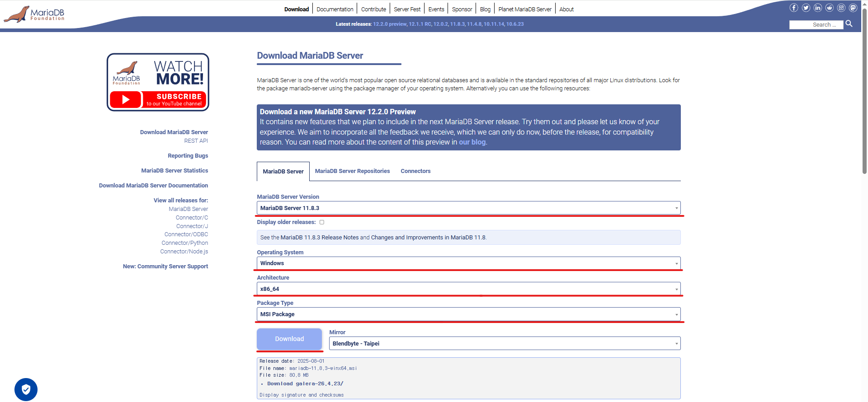Open the About menu item
The height and width of the screenshot is (402, 868).
point(566,9)
